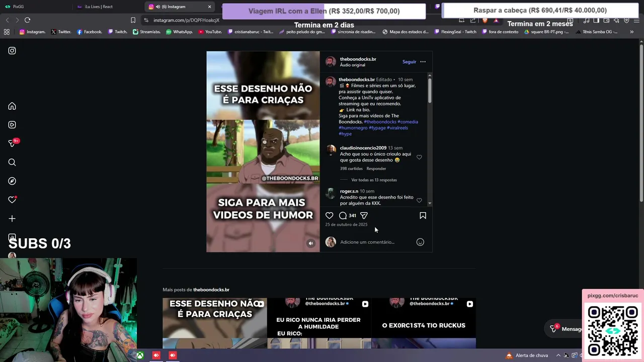Open the Instagram bookmark in bookmarks bar
The image size is (644, 362).
32,32
